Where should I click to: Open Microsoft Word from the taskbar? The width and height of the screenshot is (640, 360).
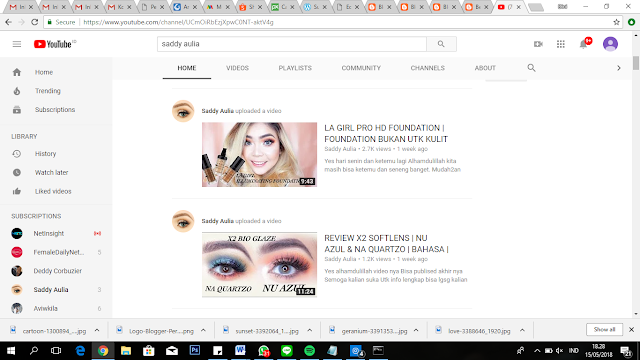coord(240,351)
